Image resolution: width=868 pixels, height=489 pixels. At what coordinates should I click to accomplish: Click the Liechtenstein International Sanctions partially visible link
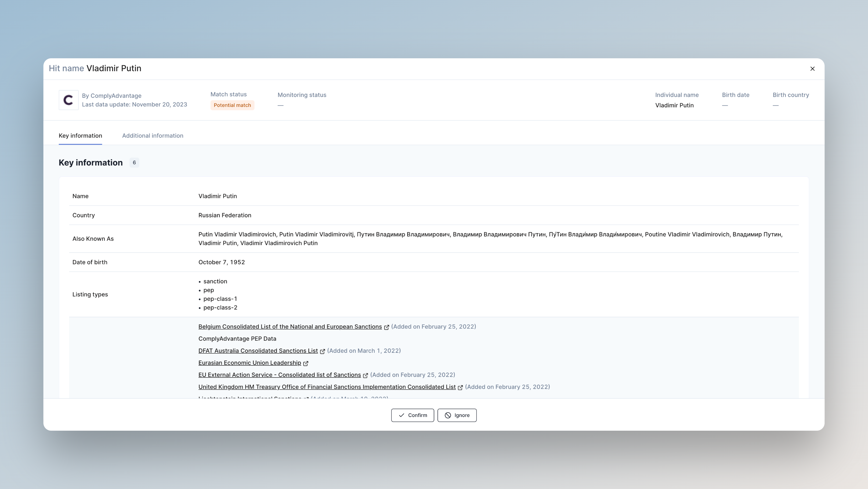[250, 397]
